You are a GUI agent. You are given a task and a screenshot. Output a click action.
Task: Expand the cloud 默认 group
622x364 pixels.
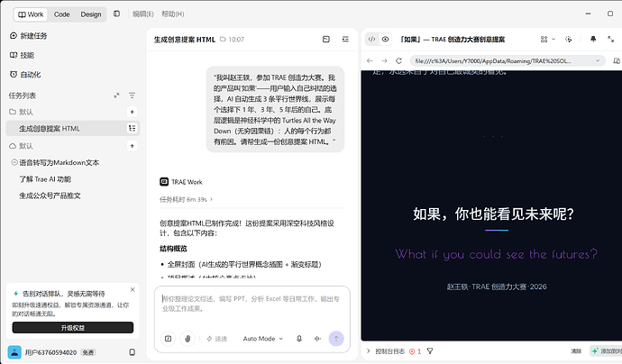[21, 146]
